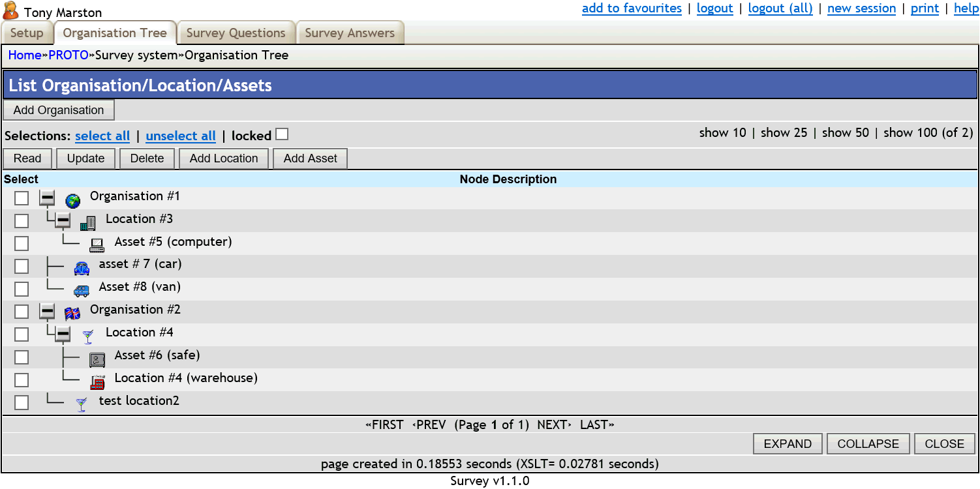The height and width of the screenshot is (489, 980).
Task: Collapse the Location #3 tree node
Action: click(63, 221)
